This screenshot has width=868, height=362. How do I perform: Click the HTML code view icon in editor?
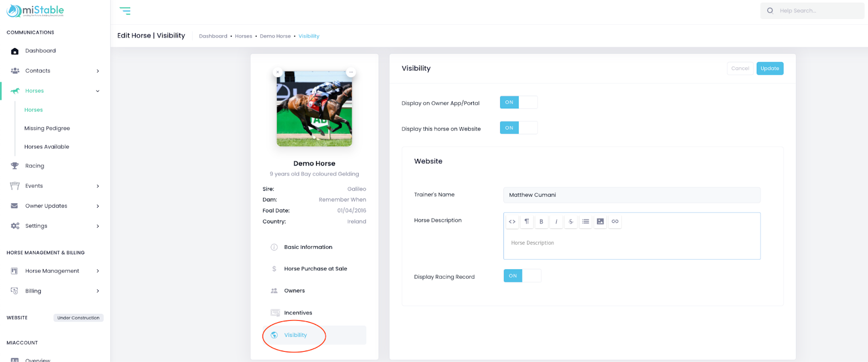pyautogui.click(x=512, y=222)
